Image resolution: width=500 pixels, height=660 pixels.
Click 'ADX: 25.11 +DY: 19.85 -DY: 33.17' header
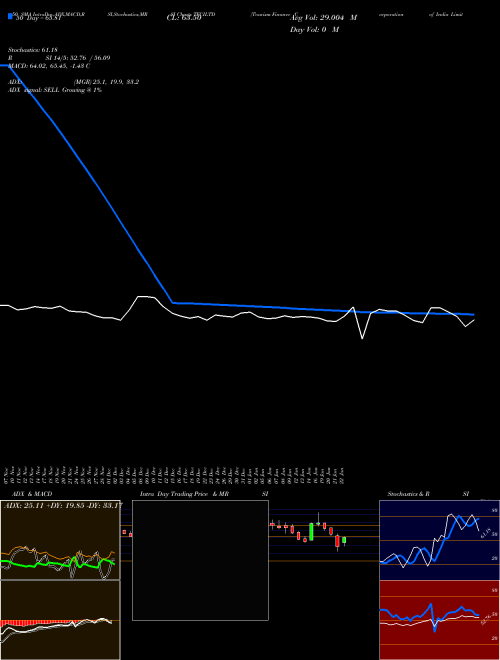click(x=63, y=505)
